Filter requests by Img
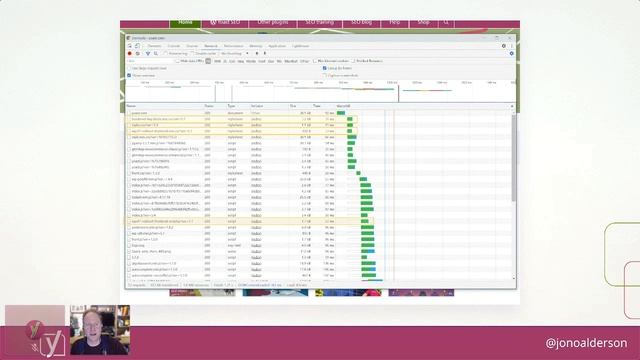This screenshot has height=360, width=640. tap(240, 61)
